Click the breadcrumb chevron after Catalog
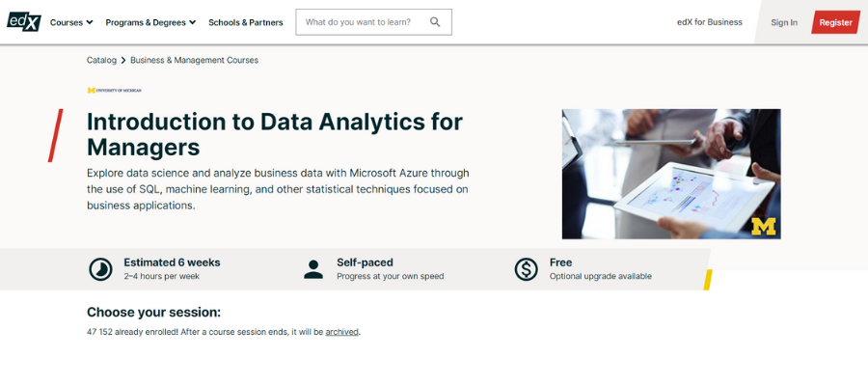 pyautogui.click(x=123, y=61)
